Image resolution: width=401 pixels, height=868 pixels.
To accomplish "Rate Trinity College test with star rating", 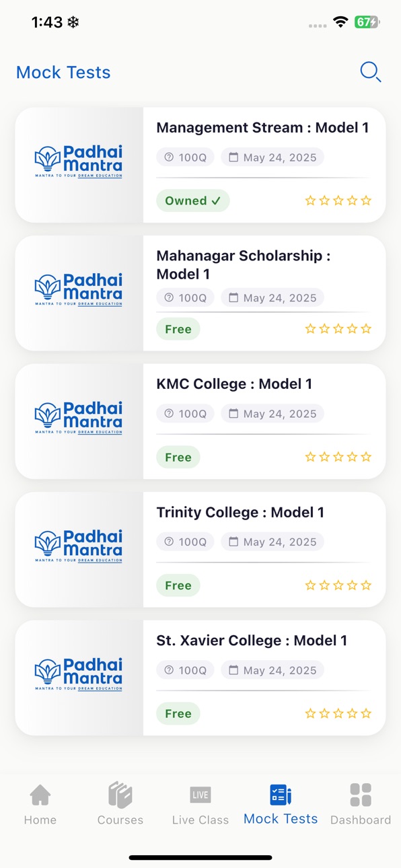I will [x=338, y=585].
